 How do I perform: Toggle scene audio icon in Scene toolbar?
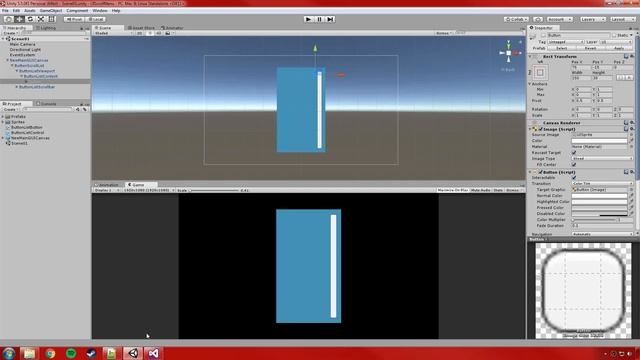coord(158,33)
